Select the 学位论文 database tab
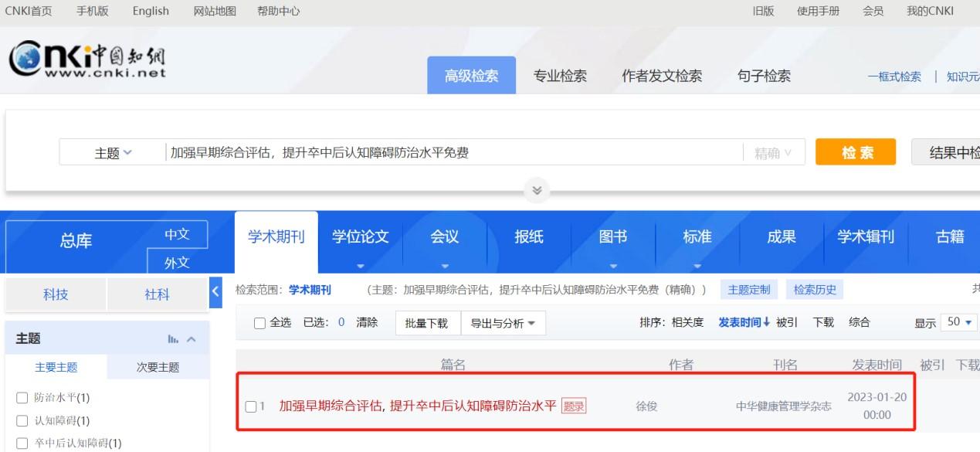Viewport: 980px width, 452px height. pos(360,237)
